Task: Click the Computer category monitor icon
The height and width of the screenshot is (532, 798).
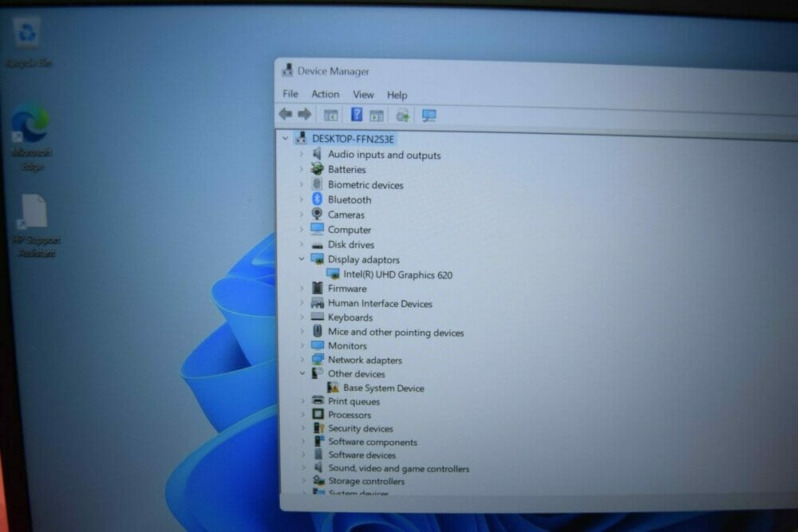Action: point(317,229)
